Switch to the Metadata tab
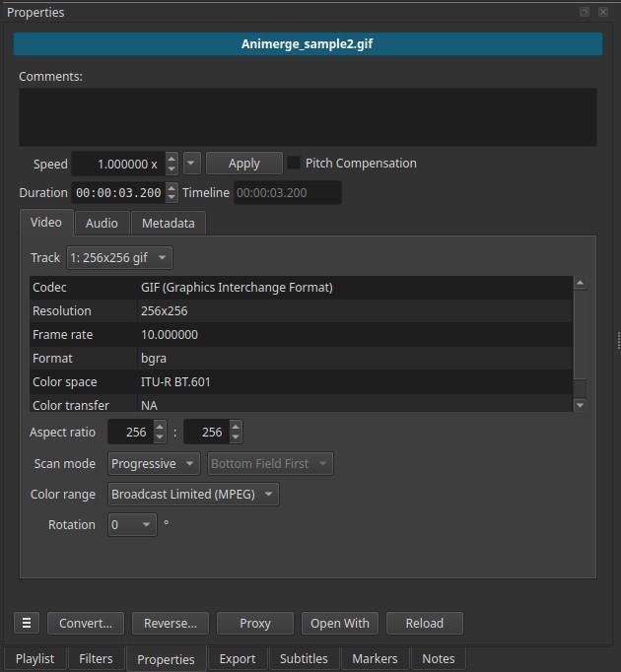Image resolution: width=621 pixels, height=672 pixels. tap(169, 224)
